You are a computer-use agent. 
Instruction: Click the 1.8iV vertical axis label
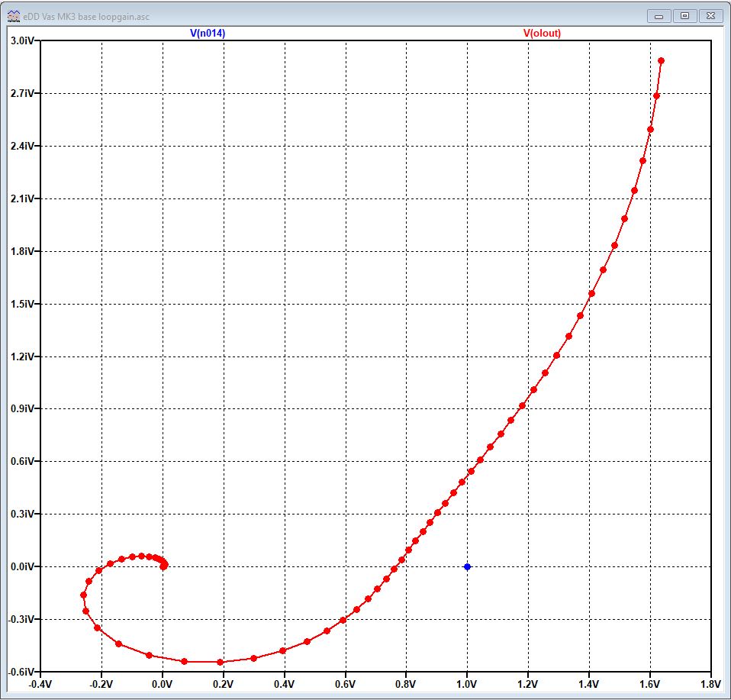coord(22,251)
